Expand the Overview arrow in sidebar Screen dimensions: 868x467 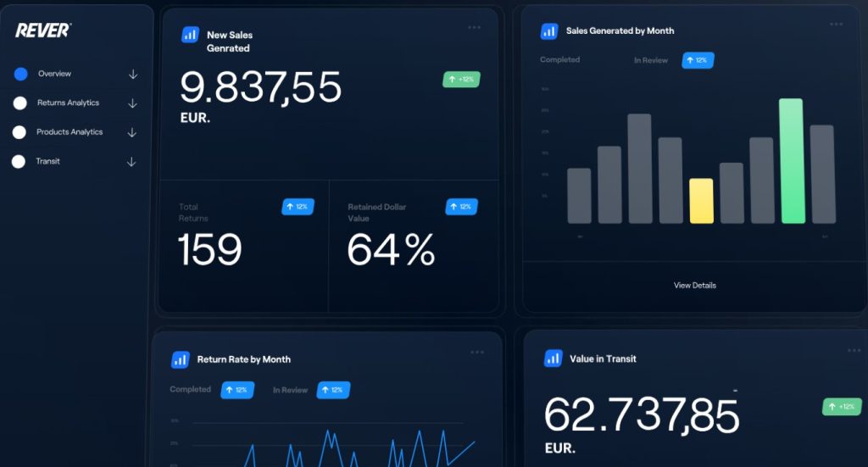tap(133, 75)
